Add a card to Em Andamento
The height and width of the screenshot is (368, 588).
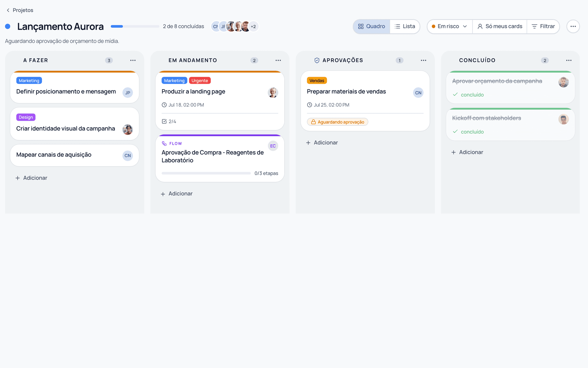[177, 194]
